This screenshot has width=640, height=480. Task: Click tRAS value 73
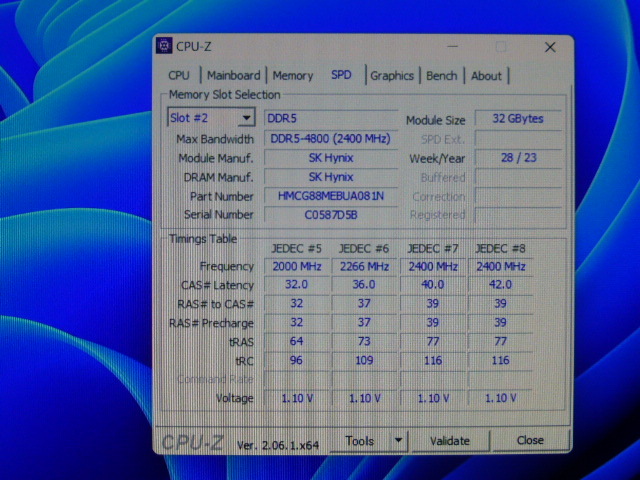point(364,341)
